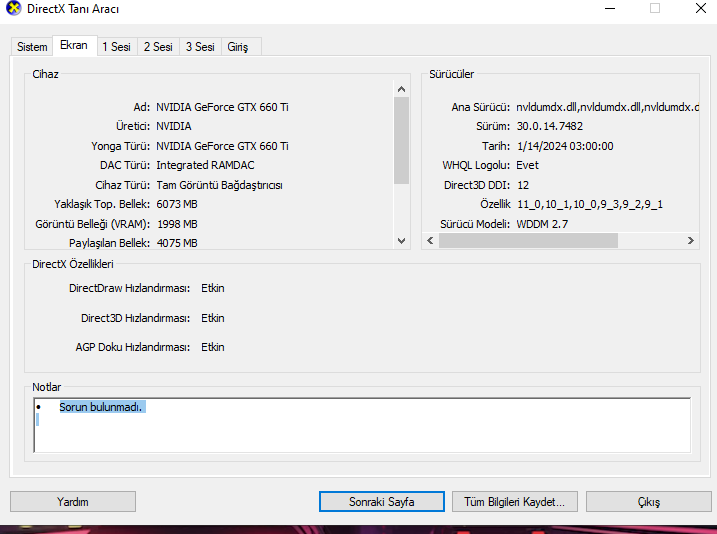
Task: Click the date '1/14/2024 03:00:00'
Action: click(565, 146)
